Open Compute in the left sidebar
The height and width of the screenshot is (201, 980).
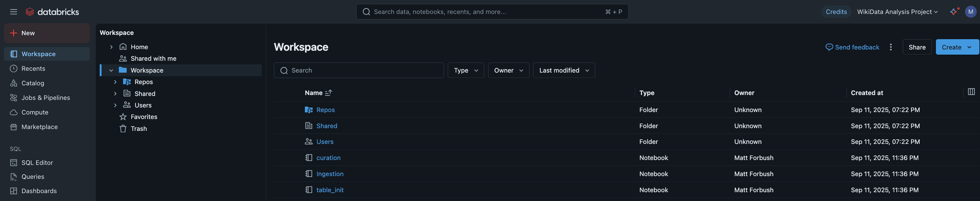pyautogui.click(x=47, y=112)
